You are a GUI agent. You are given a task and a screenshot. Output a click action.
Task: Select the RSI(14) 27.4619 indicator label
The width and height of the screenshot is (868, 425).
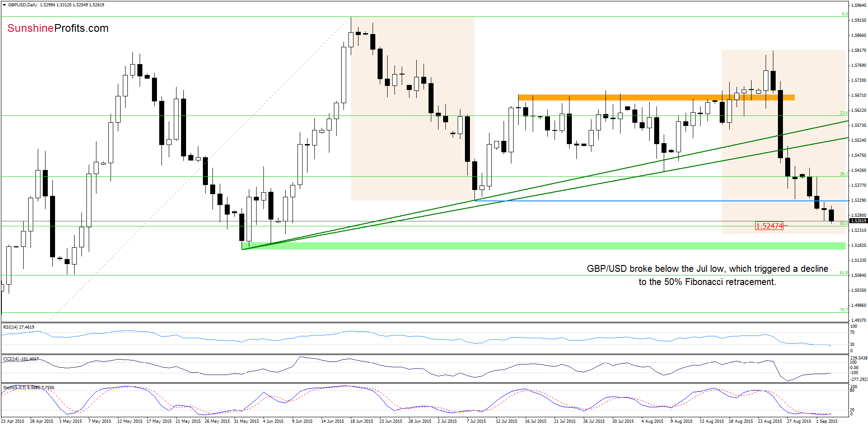click(19, 327)
